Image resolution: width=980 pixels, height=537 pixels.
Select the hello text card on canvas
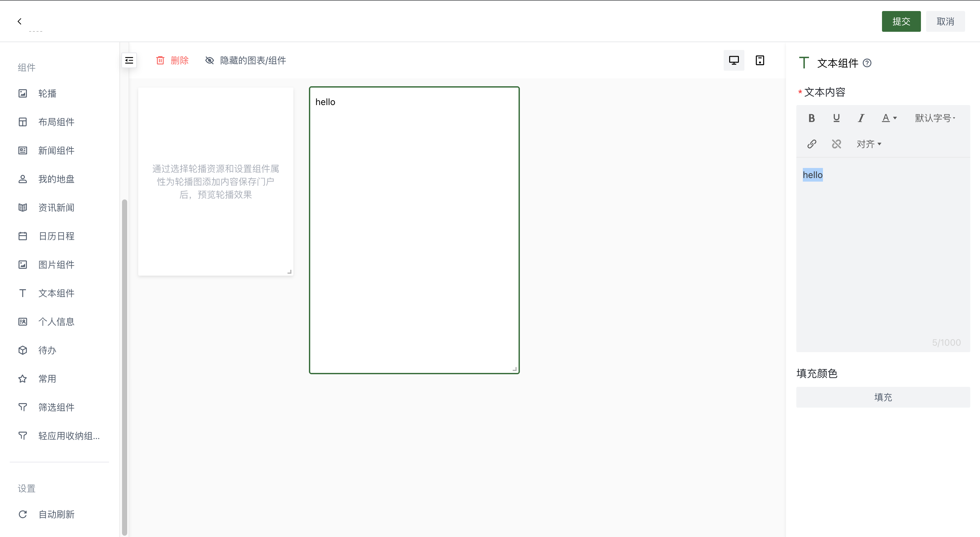point(414,230)
